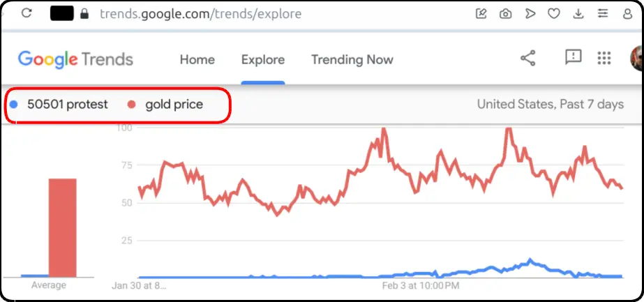This screenshot has height=302, width=644.
Task: Click the Google Trends share icon
Action: pos(528,58)
